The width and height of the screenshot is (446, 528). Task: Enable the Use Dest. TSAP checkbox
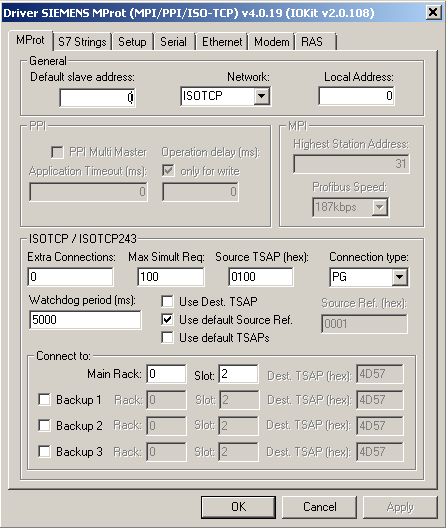coord(167,301)
